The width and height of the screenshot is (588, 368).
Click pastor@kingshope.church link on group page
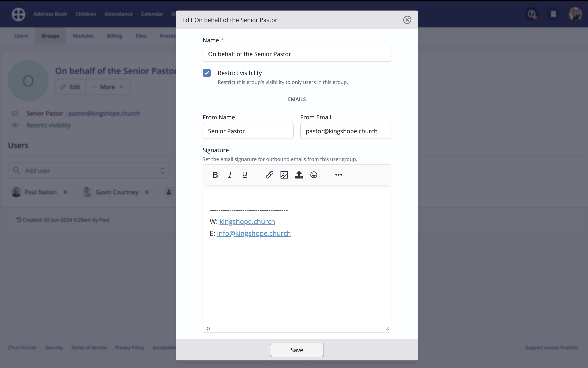click(104, 113)
